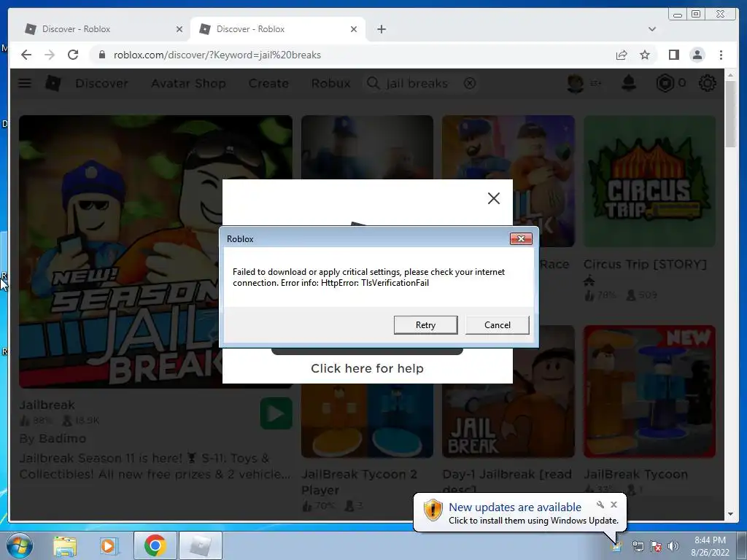Open Circus Trip [STORY] title link
This screenshot has height=560, width=747.
[645, 264]
